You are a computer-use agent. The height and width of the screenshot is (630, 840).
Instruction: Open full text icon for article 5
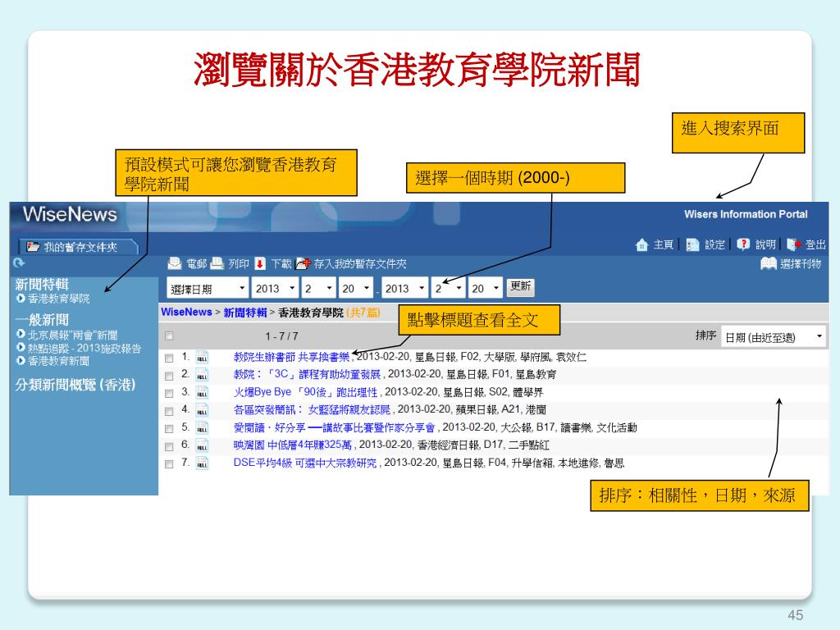click(x=202, y=427)
